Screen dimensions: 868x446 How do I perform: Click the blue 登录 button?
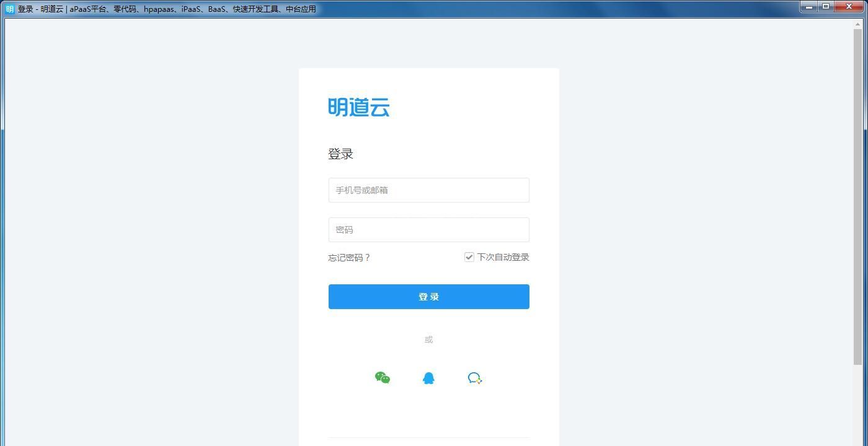(x=429, y=297)
